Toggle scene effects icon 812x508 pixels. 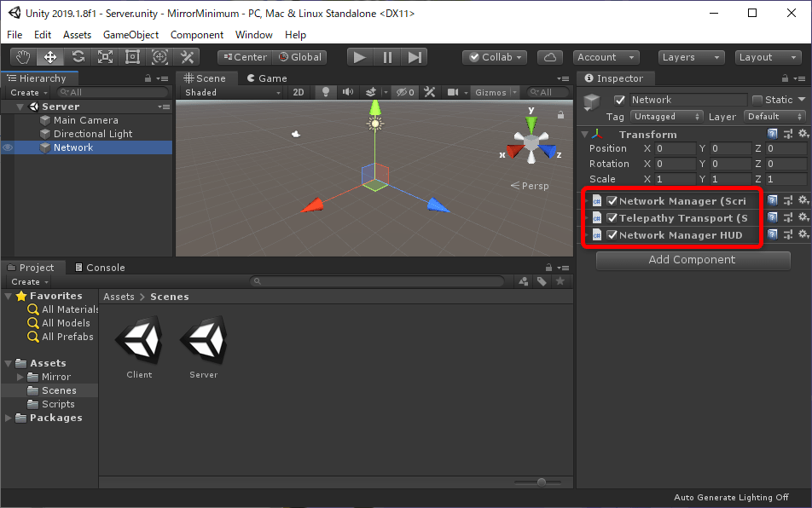pos(371,92)
